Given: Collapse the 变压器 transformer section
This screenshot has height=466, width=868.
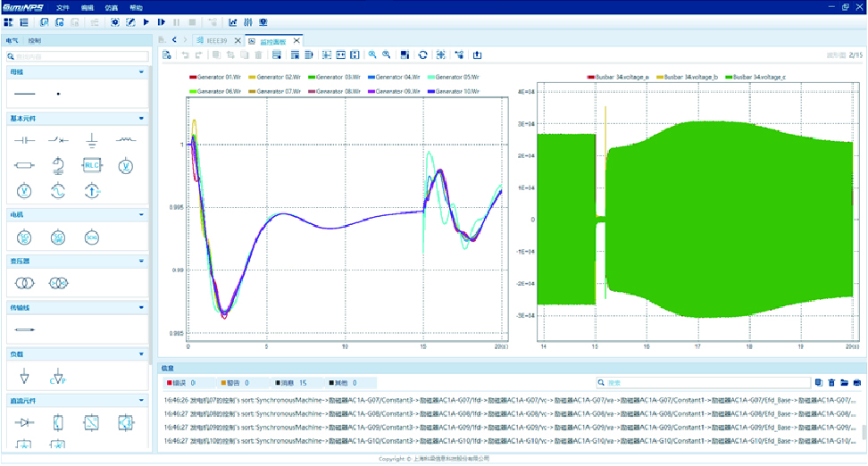Looking at the screenshot, I should 141,262.
